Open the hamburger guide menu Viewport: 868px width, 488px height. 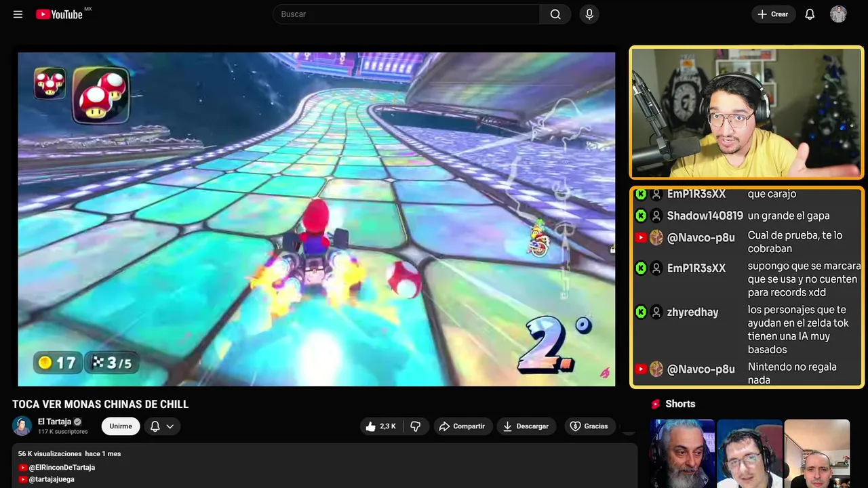[18, 14]
